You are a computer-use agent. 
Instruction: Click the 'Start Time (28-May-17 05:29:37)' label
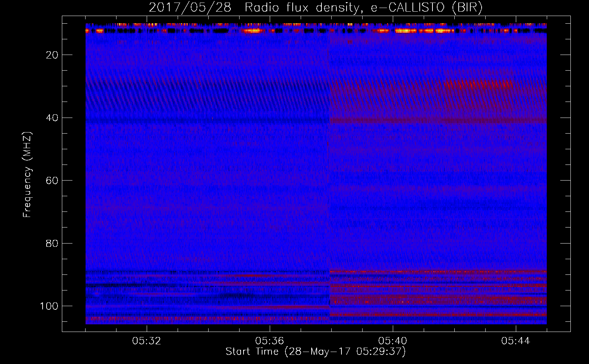coord(316,352)
